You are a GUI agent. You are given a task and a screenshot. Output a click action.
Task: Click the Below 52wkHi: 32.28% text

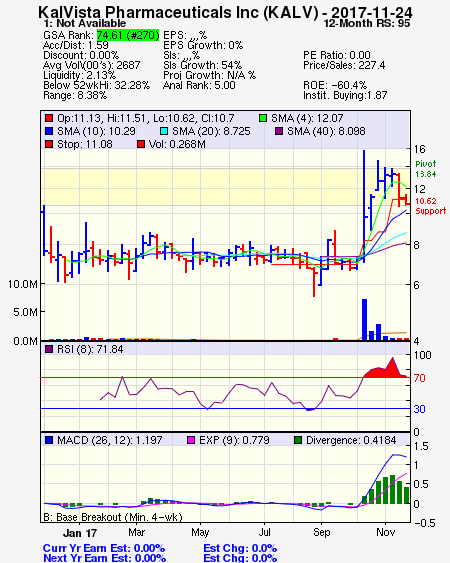coord(96,85)
